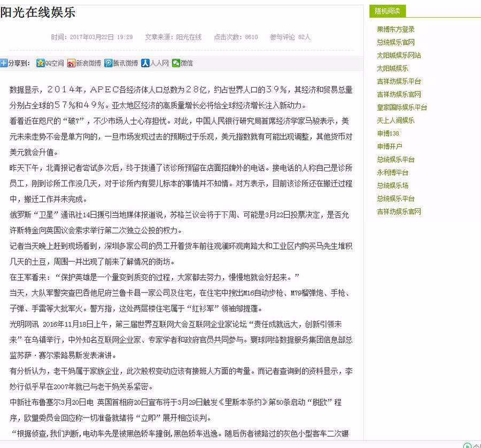Share the article to QQ空间
This screenshot has height=448, width=481.
[x=56, y=63]
